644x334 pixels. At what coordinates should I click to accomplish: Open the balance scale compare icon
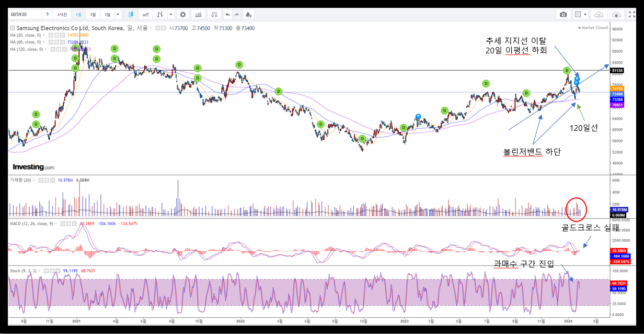[214, 15]
